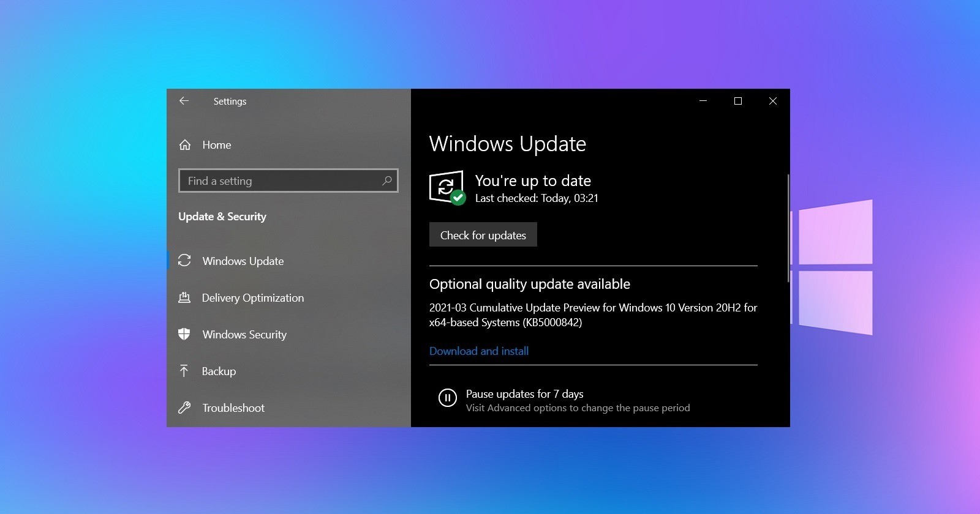Click the Download and install link
This screenshot has width=980, height=514.
(479, 351)
